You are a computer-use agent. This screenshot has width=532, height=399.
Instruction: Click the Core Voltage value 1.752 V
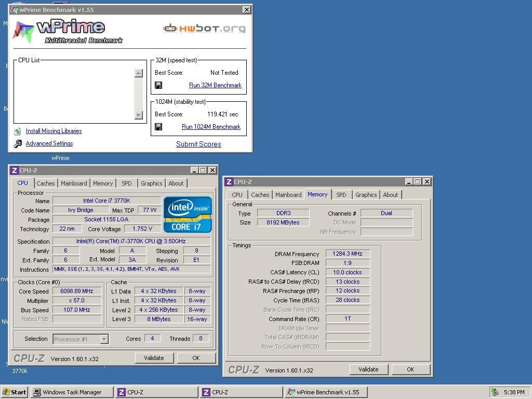click(142, 229)
